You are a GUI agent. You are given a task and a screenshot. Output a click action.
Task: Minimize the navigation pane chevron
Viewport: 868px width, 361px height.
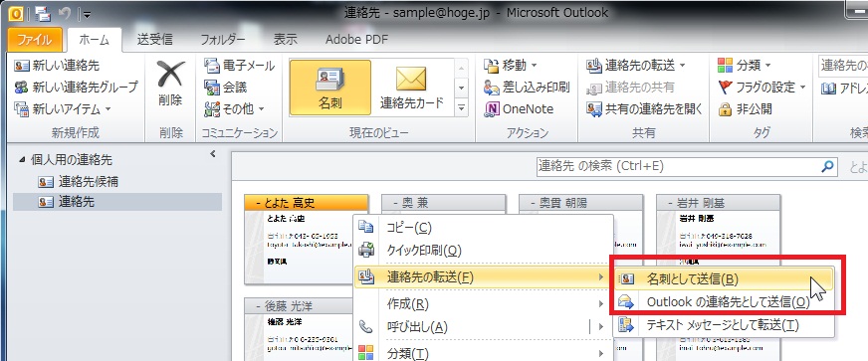[x=213, y=155]
